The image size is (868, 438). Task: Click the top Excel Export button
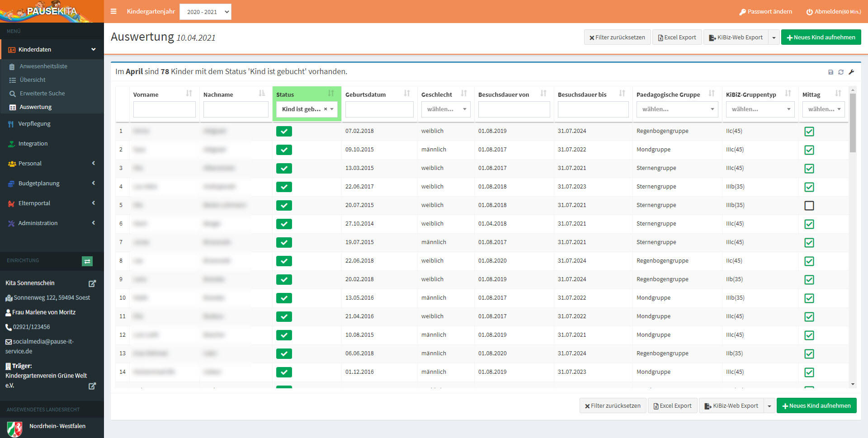pyautogui.click(x=677, y=38)
